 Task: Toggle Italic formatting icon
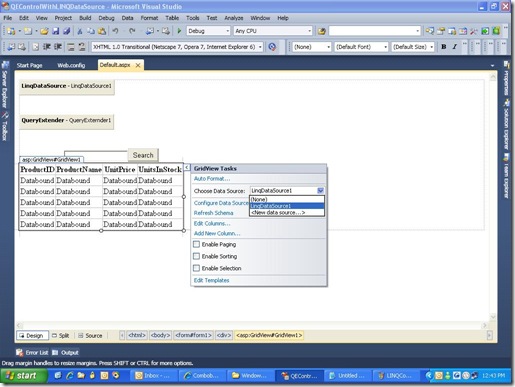(x=454, y=47)
